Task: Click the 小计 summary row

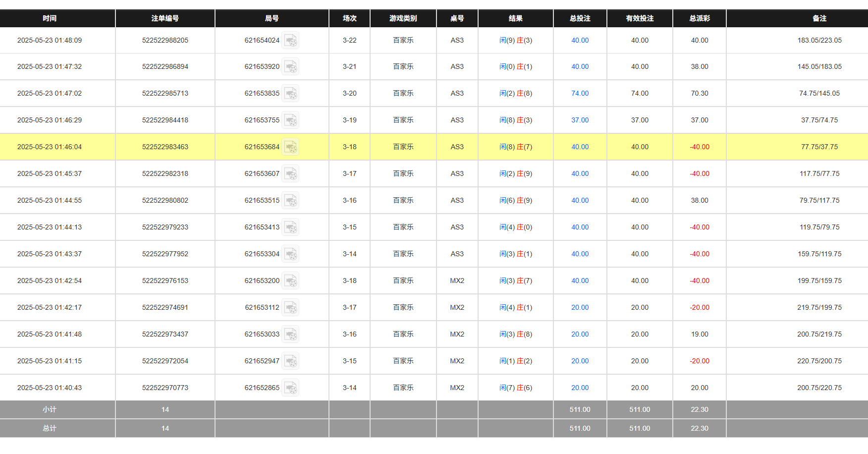Action: point(50,409)
